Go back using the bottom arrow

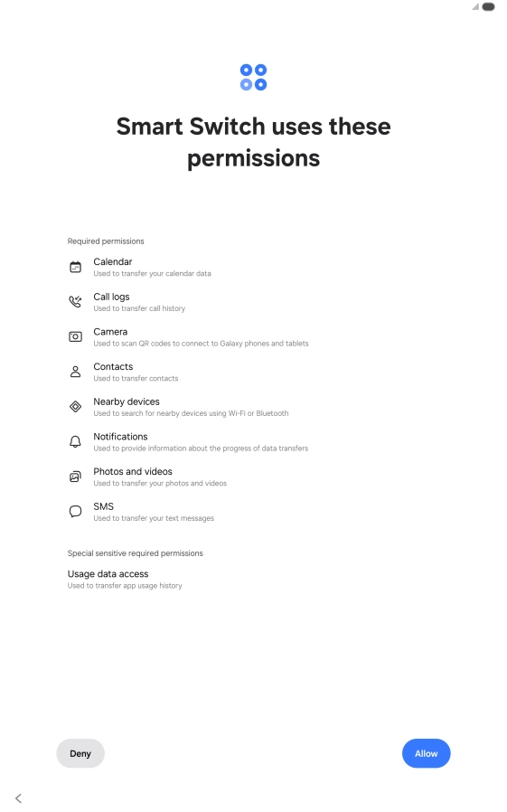[x=19, y=798]
